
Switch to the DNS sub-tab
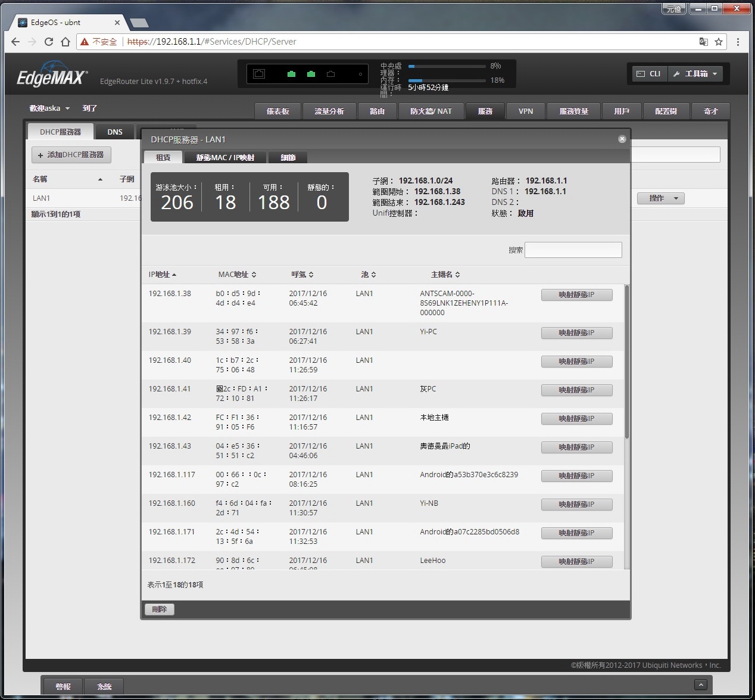[115, 132]
